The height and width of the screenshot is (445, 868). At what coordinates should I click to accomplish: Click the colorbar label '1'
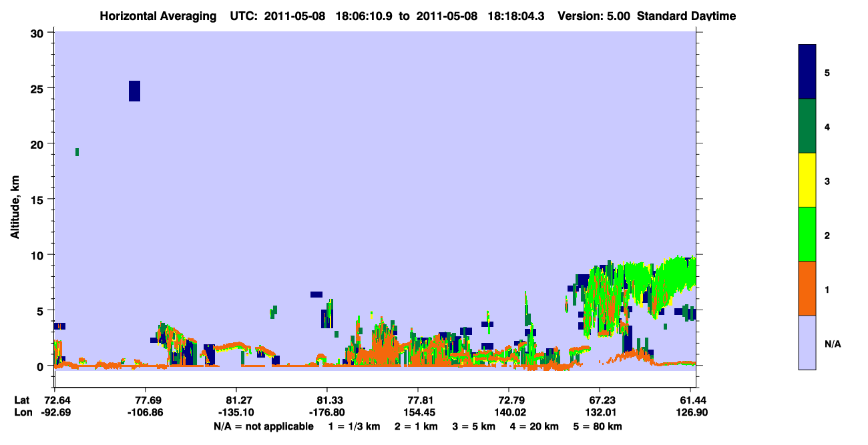(x=827, y=288)
